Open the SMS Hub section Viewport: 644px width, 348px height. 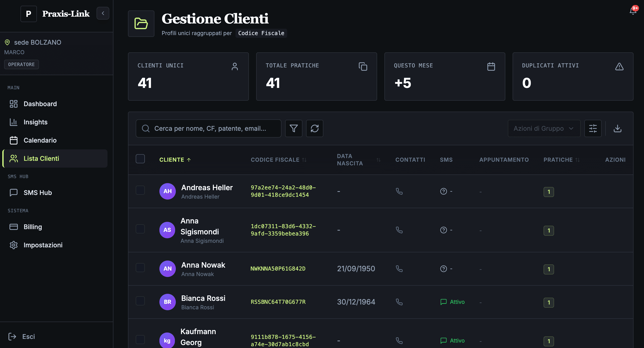(38, 192)
